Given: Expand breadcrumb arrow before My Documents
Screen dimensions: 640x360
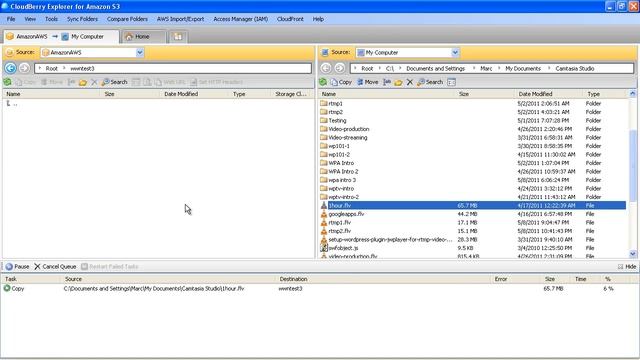Looking at the screenshot, I should pos(499,68).
